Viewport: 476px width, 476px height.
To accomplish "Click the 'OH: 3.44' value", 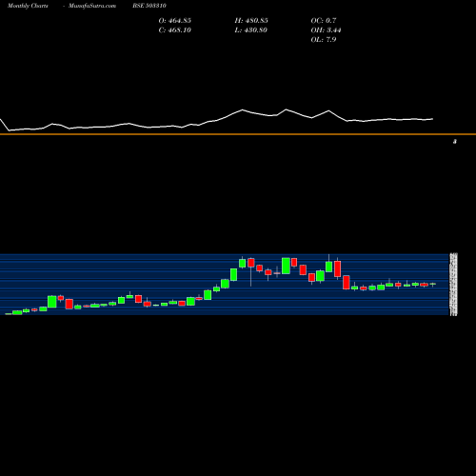I will [x=326, y=30].
